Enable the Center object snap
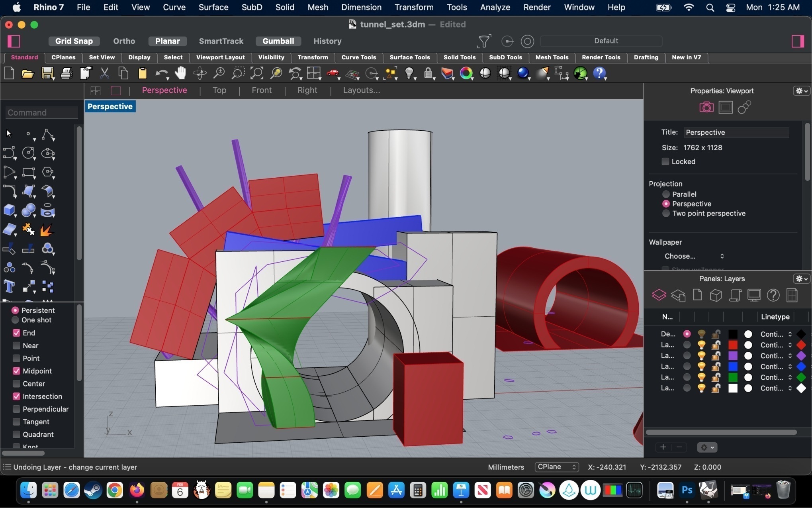Screen dimensions: 812x508 click(16, 384)
